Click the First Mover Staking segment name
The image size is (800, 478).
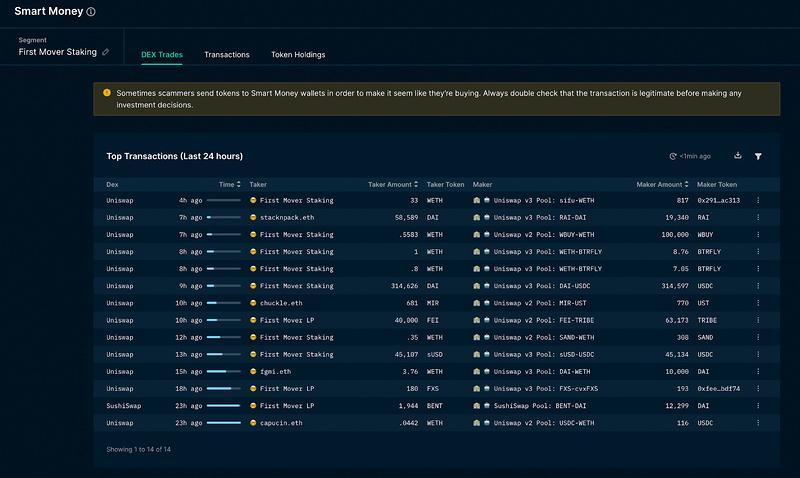click(x=58, y=52)
